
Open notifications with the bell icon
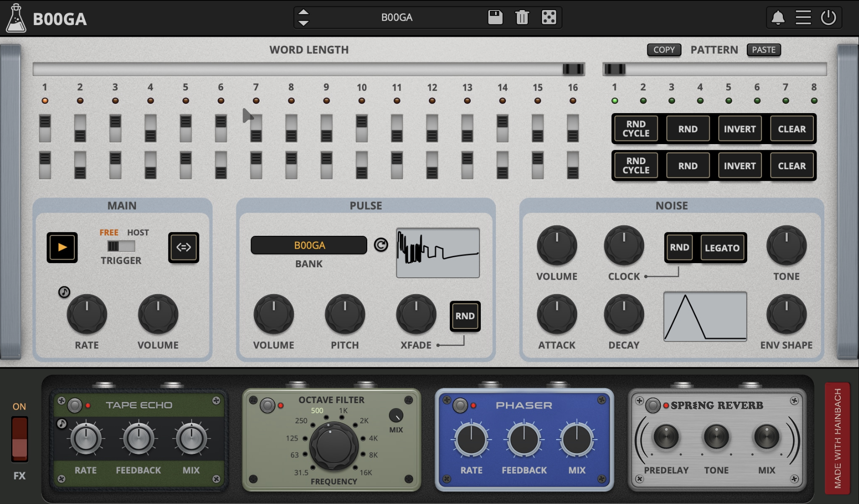coord(778,18)
